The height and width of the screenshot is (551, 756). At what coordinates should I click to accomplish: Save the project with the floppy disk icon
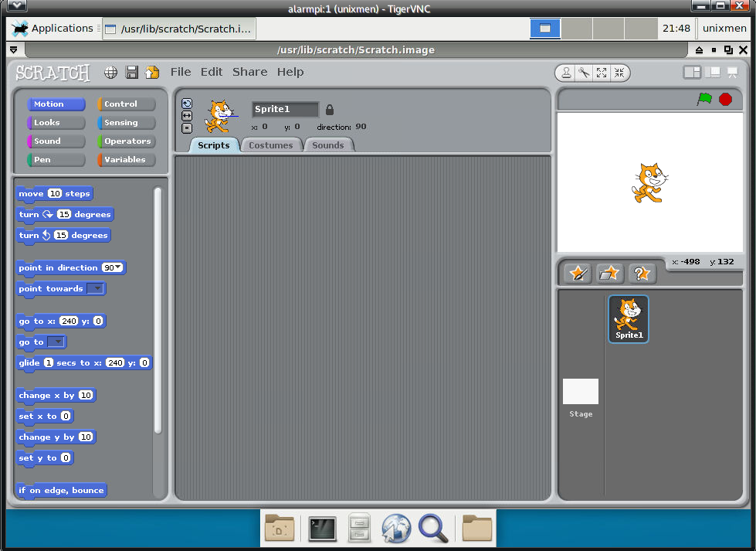131,73
